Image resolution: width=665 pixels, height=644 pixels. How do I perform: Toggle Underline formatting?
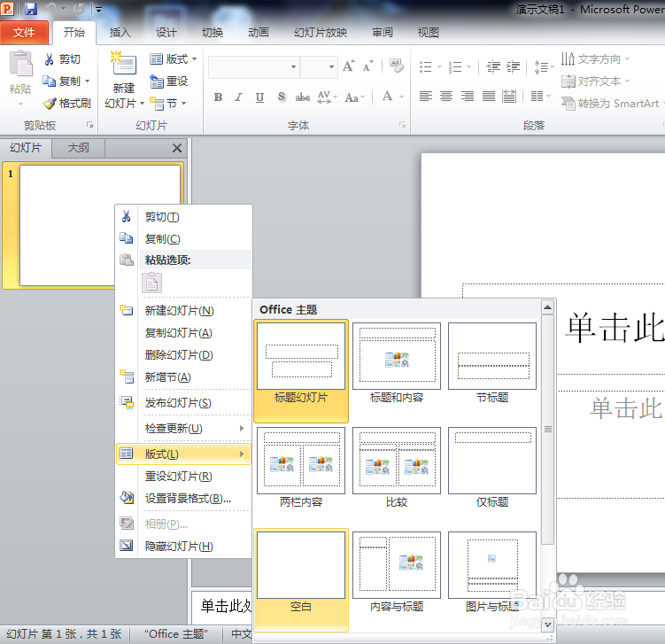pyautogui.click(x=259, y=97)
